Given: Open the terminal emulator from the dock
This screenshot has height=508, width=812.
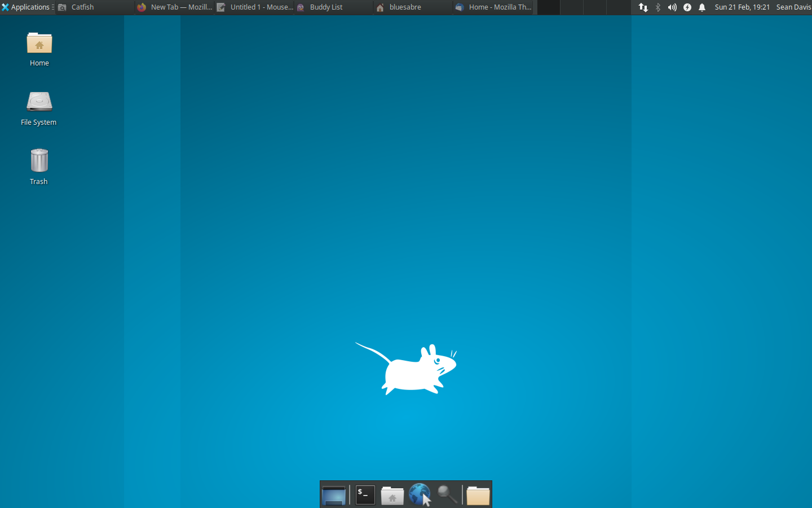Looking at the screenshot, I should 364,494.
